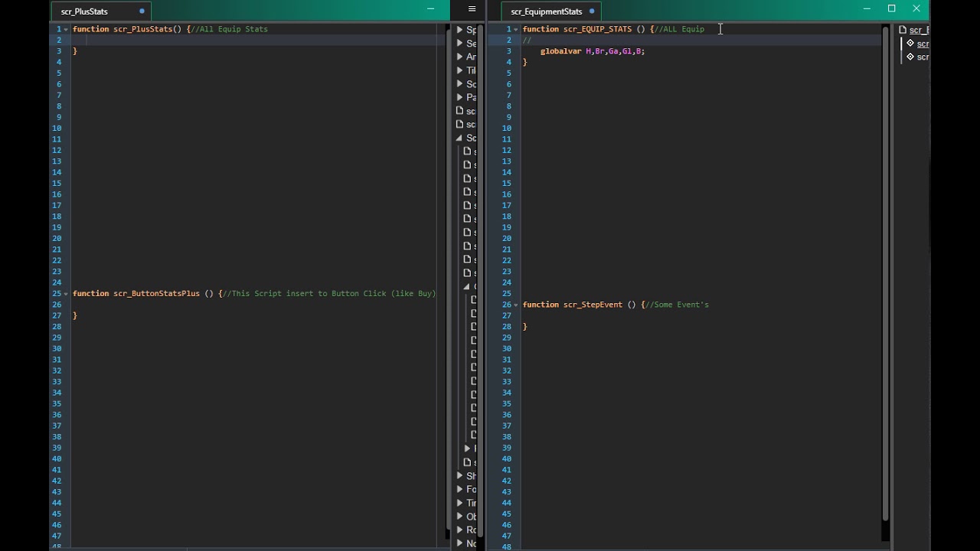The width and height of the screenshot is (980, 551).
Task: Collapse the expanded 'Sc' Scripts folder
Action: click(460, 138)
